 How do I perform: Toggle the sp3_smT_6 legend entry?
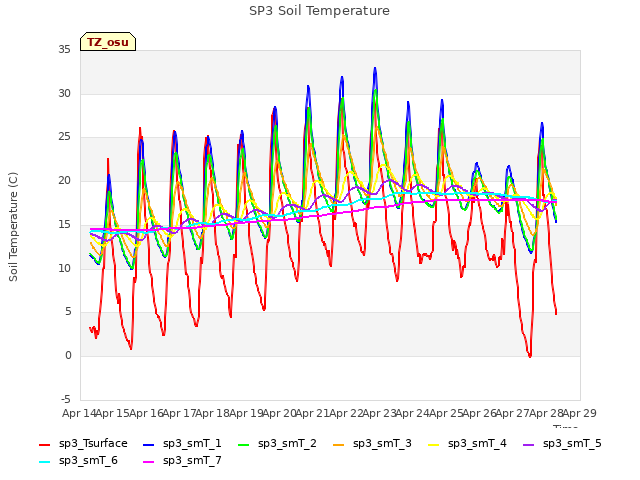tap(78, 460)
